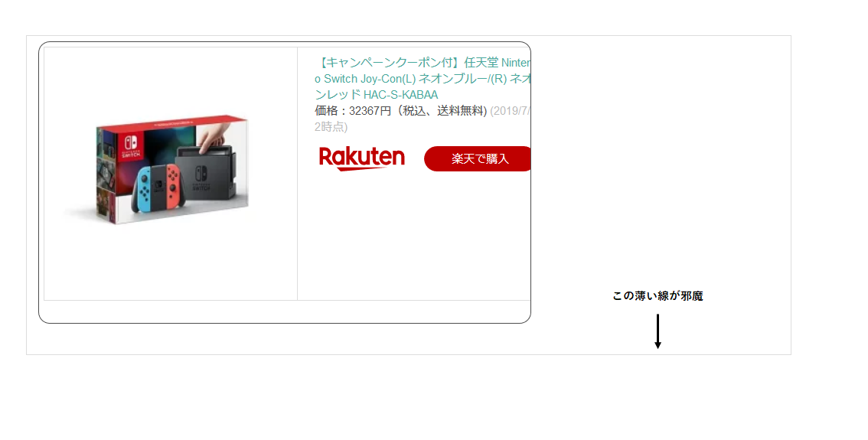Click the black downward arrow annotation
868x440 pixels.
click(x=658, y=331)
